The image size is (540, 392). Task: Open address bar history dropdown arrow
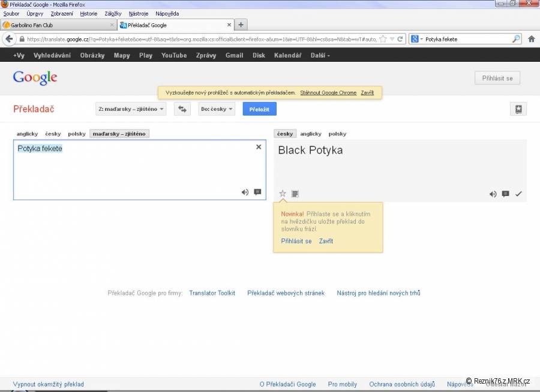pyautogui.click(x=392, y=39)
